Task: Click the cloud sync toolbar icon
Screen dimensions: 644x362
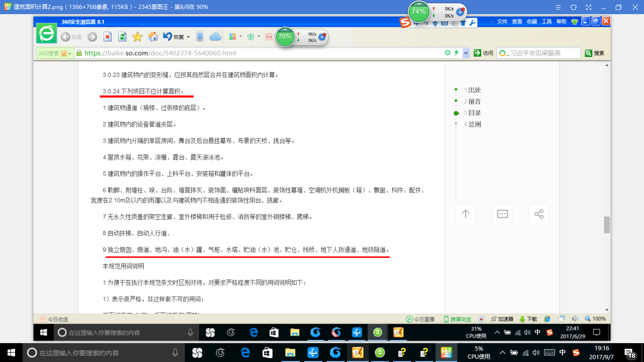Action: click(x=215, y=37)
